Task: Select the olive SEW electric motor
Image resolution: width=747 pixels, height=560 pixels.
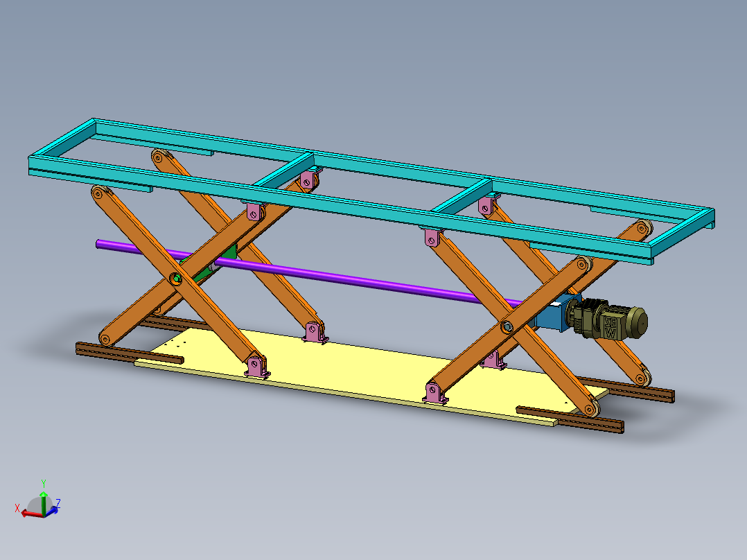Action: click(608, 320)
